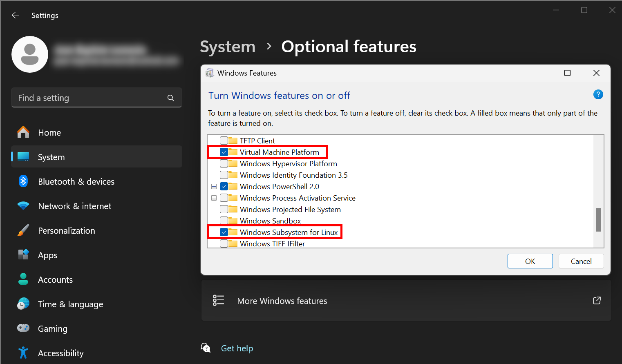The width and height of the screenshot is (622, 364).
Task: Click the Virtual Machine Platform folder icon
Action: coord(233,152)
